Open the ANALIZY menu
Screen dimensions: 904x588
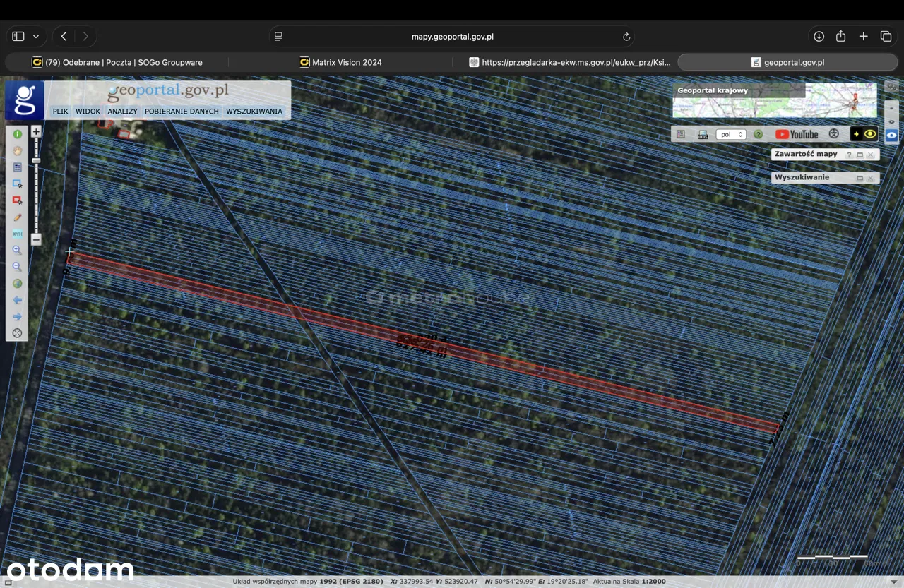pos(122,112)
